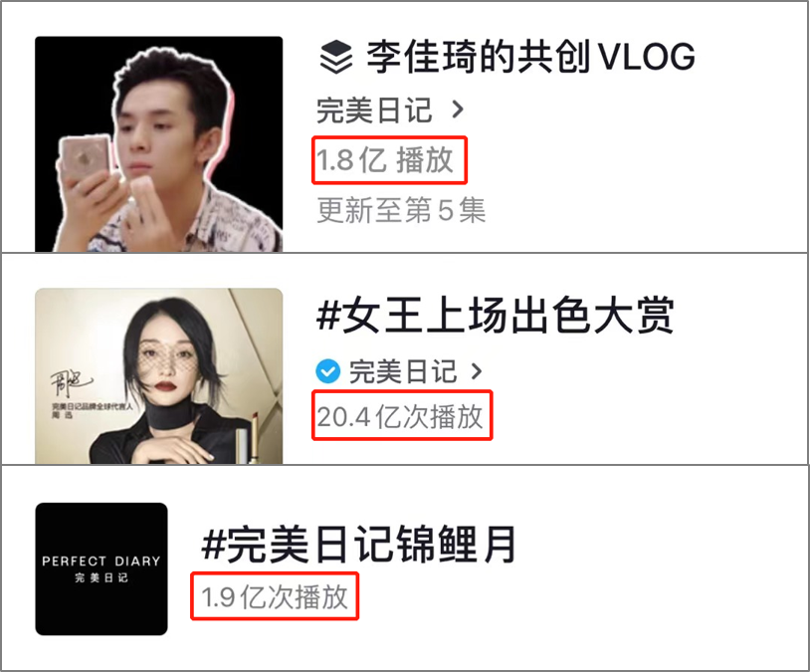Click the 1.8亿 播放 play count

coord(385,159)
